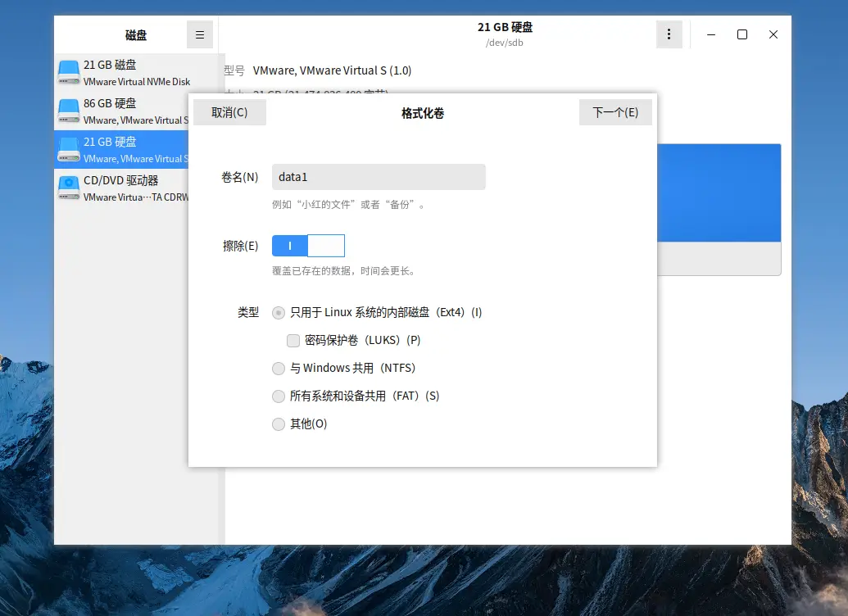The height and width of the screenshot is (616, 848).
Task: Click the blue partition block in volume map
Action: click(719, 192)
